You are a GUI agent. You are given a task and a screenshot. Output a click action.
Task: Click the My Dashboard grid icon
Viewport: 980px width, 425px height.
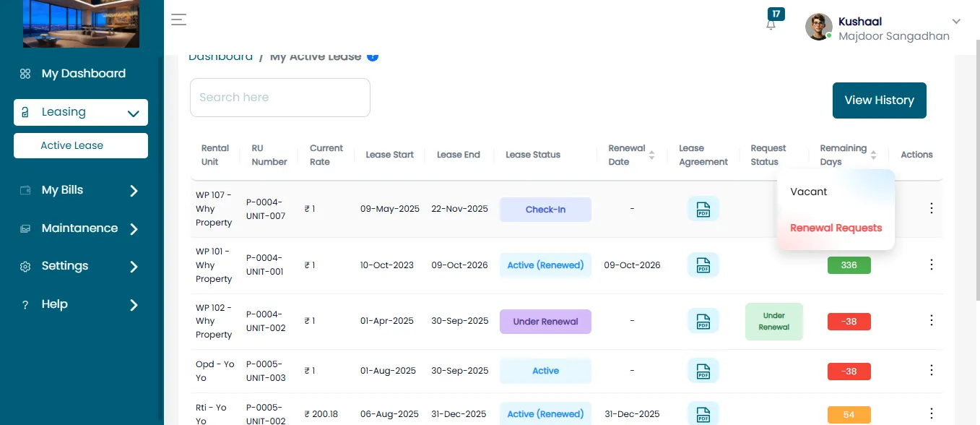click(25, 74)
